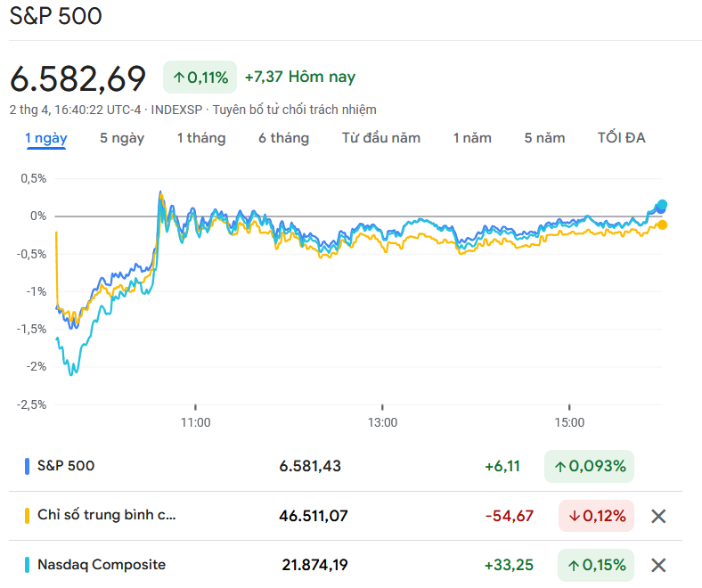The height and width of the screenshot is (588, 702).
Task: Switch to the 1 tháng range tab
Action: 201,138
